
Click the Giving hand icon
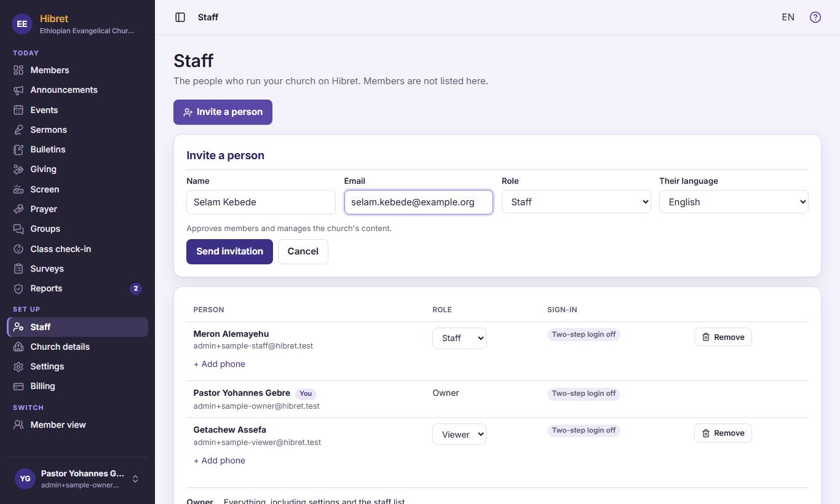coord(18,169)
